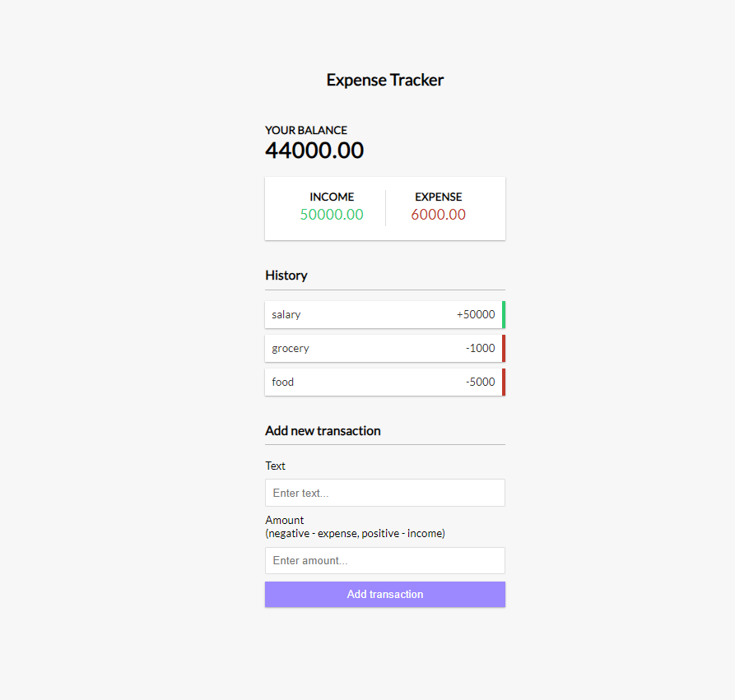735x700 pixels.
Task: Click the 44000.00 balance total
Action: click(314, 151)
